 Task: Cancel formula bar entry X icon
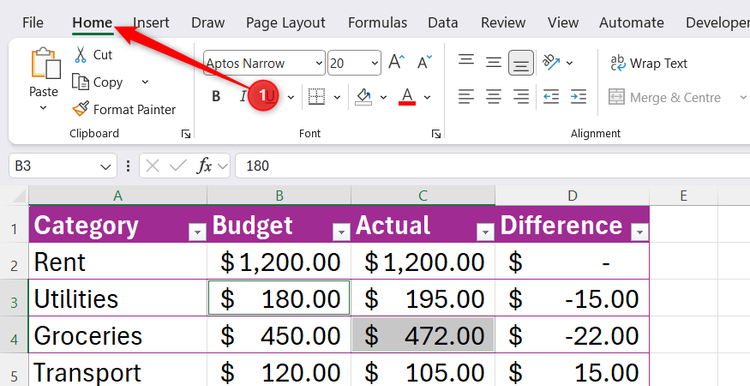click(153, 166)
